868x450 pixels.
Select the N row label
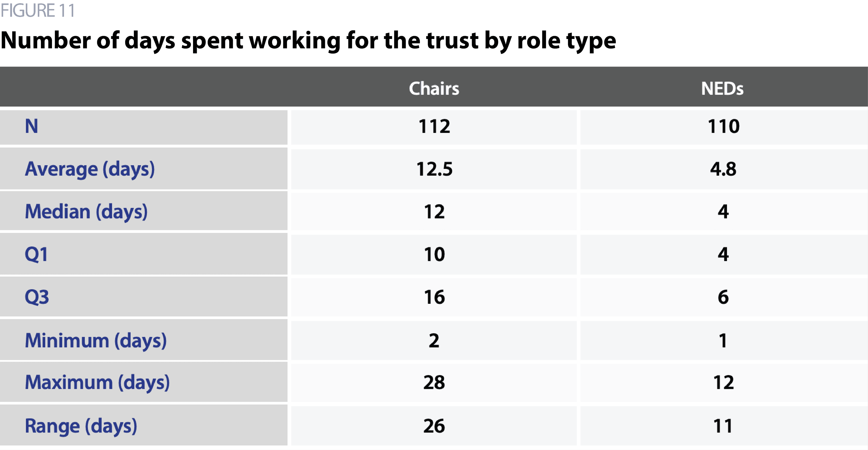[32, 127]
